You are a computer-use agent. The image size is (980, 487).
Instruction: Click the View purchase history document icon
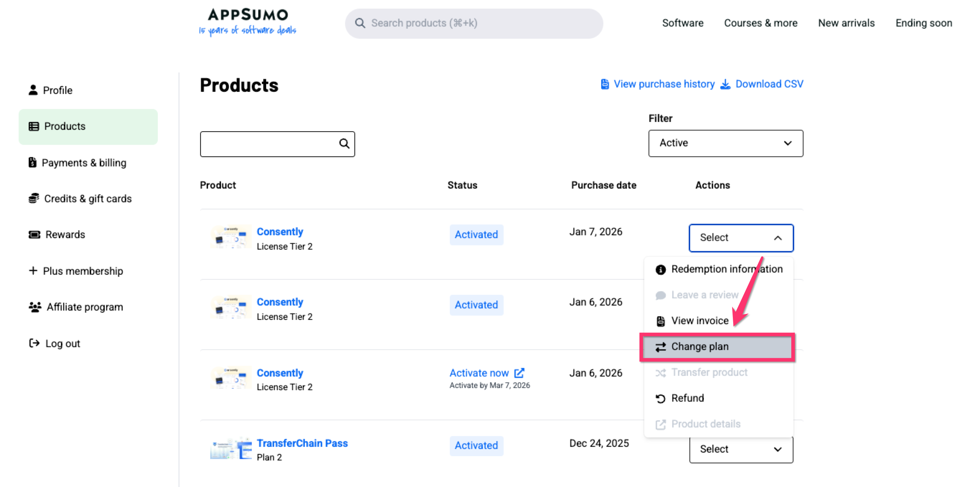coord(604,84)
